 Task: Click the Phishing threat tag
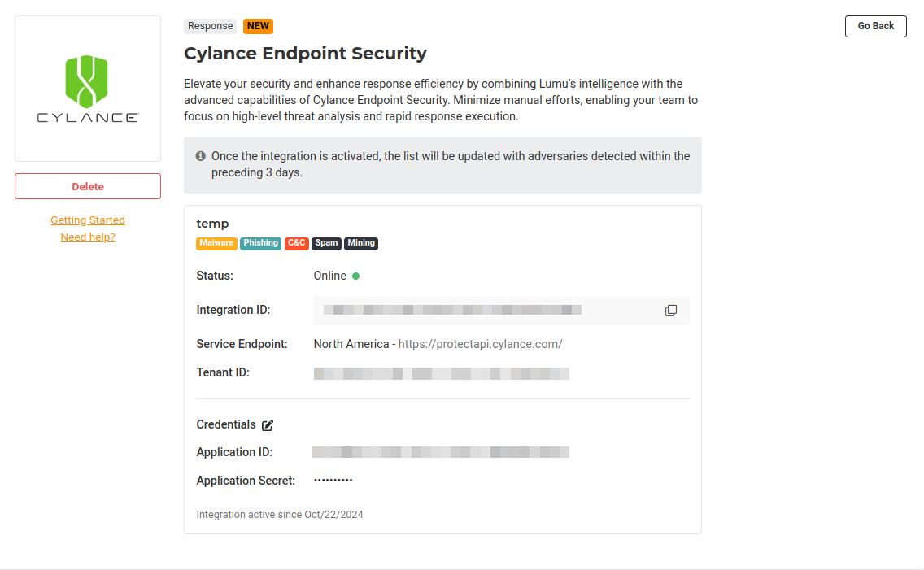click(x=261, y=243)
